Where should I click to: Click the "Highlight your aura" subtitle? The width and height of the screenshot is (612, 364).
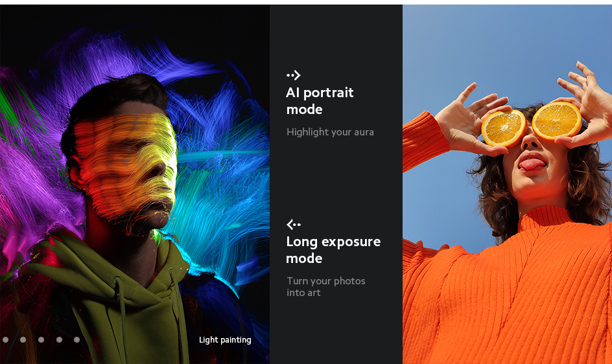point(330,132)
